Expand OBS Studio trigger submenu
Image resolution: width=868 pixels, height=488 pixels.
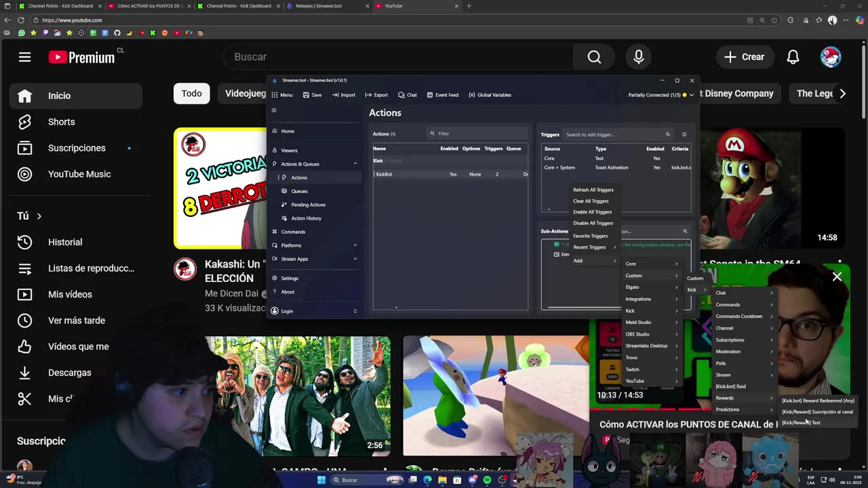click(x=651, y=334)
